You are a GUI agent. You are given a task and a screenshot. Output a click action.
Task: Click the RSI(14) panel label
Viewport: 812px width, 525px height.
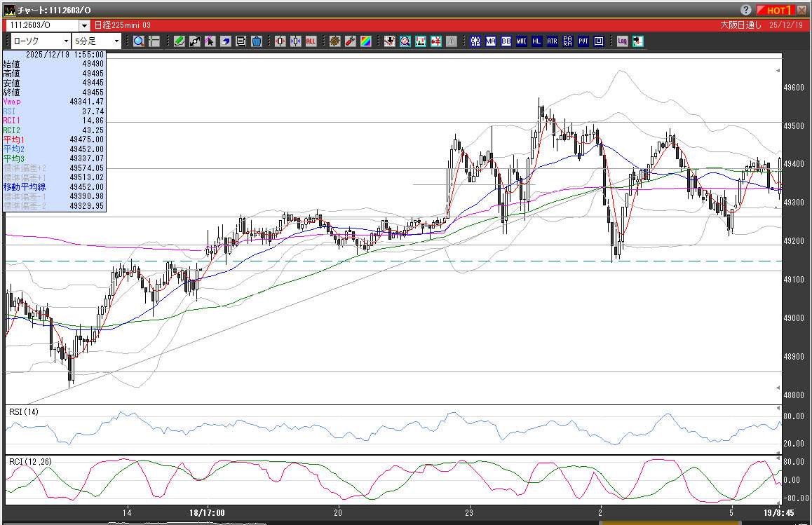[23, 411]
